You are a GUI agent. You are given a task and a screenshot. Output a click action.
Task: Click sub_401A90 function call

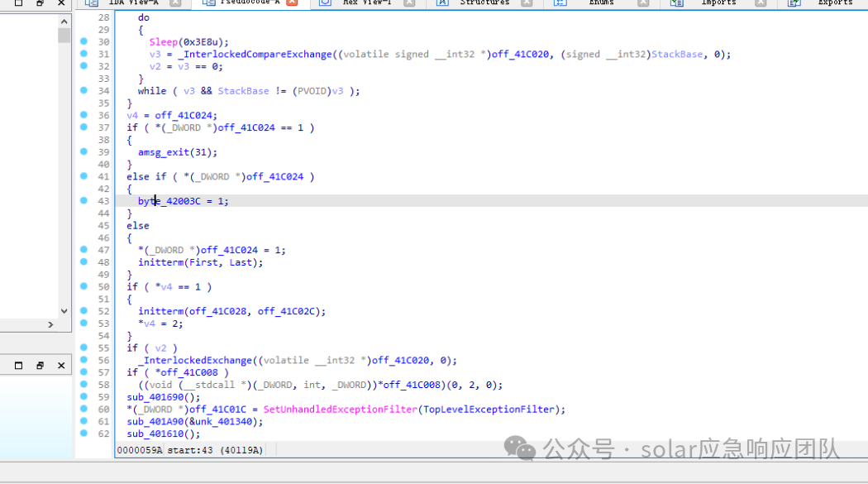pyautogui.click(x=155, y=422)
